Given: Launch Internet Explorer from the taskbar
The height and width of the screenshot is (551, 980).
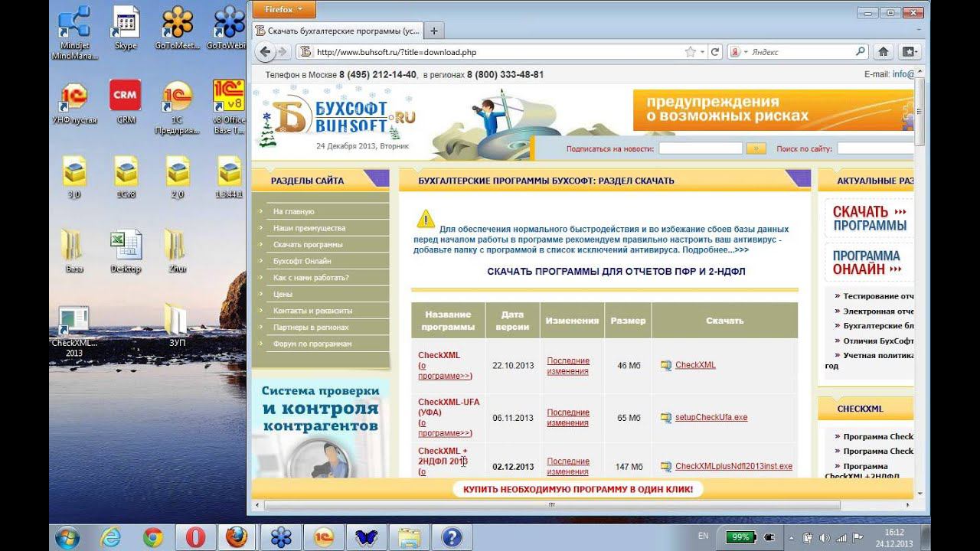Looking at the screenshot, I should click(x=111, y=537).
